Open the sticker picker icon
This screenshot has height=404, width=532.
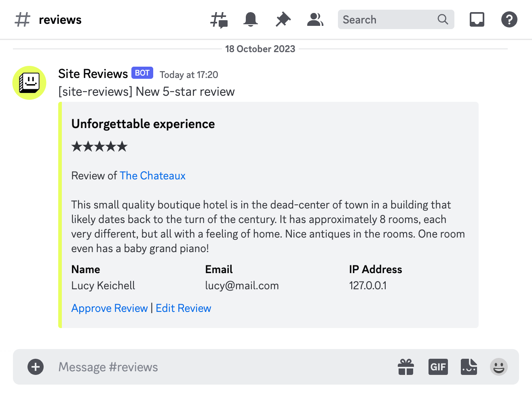click(469, 367)
